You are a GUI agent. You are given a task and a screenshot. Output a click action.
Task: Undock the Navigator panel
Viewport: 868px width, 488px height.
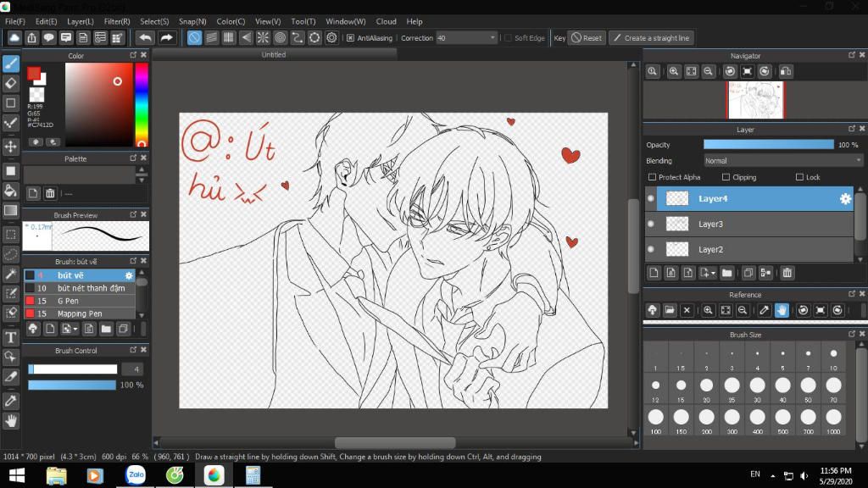point(851,55)
